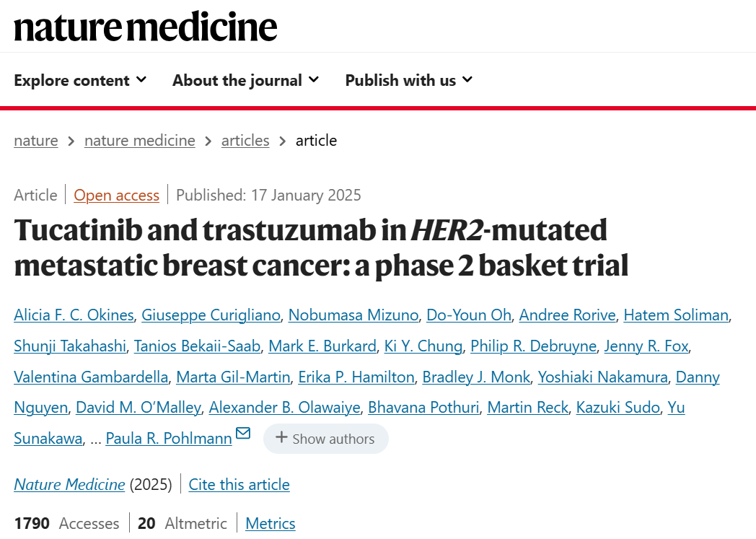
Task: Open author Tanios Bekaii-Saab
Action: pos(197,346)
